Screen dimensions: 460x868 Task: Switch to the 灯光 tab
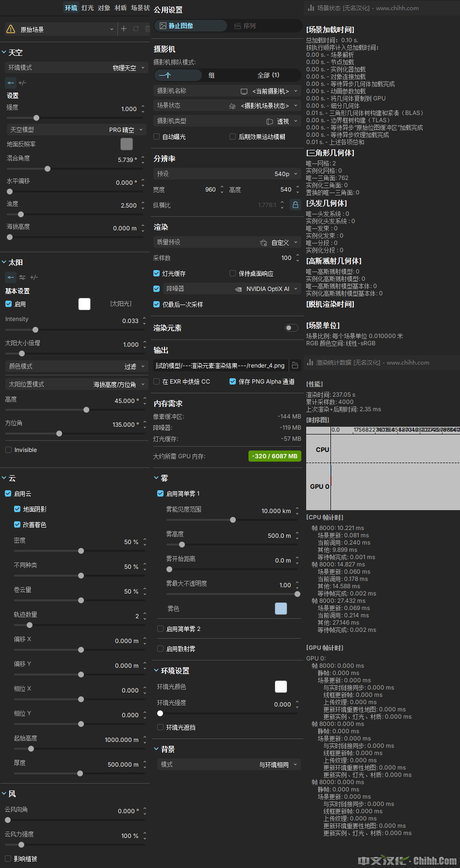[87, 8]
